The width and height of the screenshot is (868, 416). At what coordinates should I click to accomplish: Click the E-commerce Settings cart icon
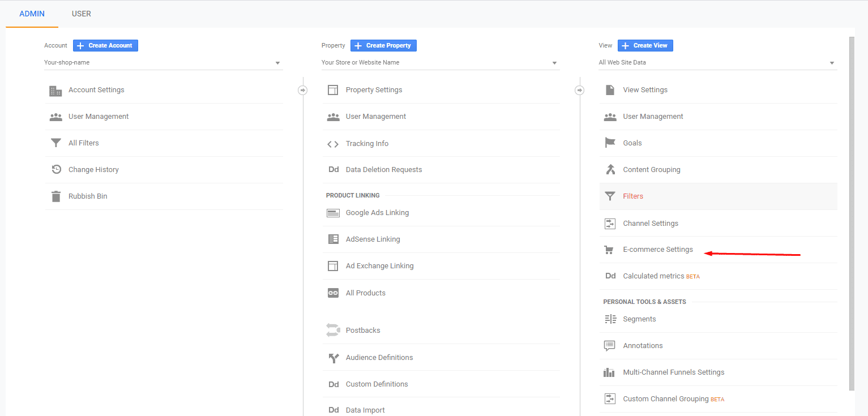(609, 250)
